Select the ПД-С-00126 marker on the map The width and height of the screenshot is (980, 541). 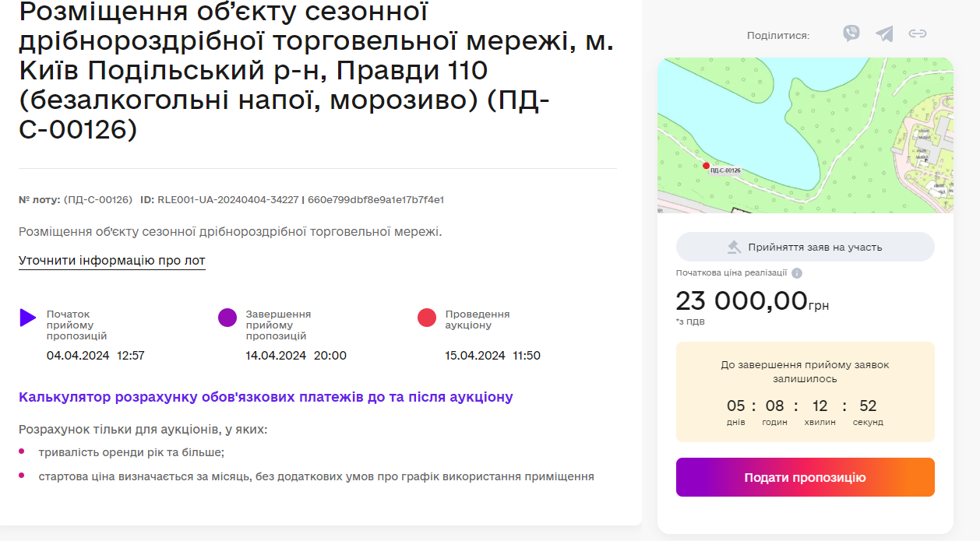tap(705, 166)
